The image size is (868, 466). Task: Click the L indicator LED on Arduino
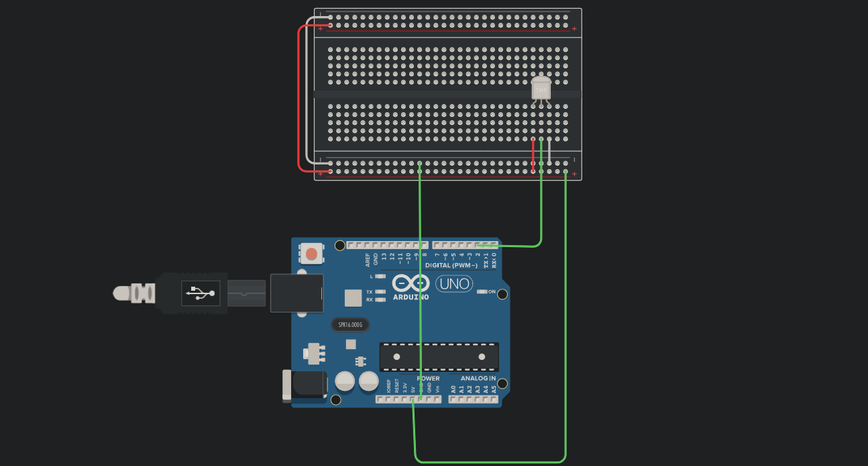(381, 277)
